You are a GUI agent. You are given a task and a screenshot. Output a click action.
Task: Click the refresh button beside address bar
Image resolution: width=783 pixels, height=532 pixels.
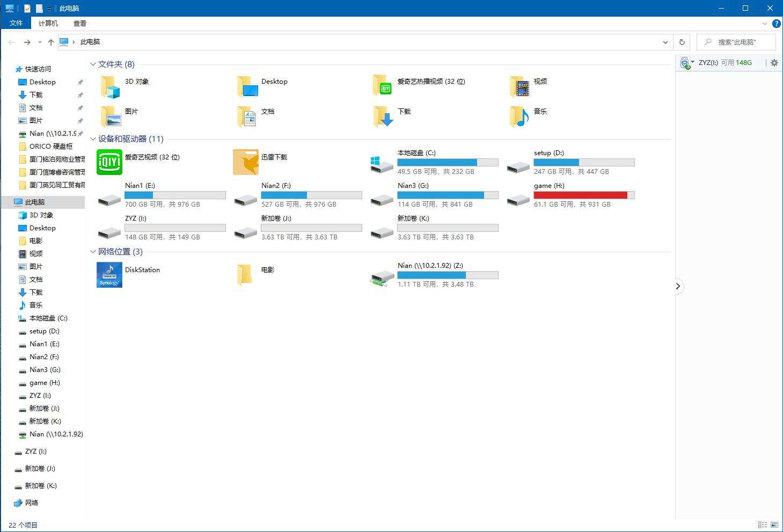682,42
